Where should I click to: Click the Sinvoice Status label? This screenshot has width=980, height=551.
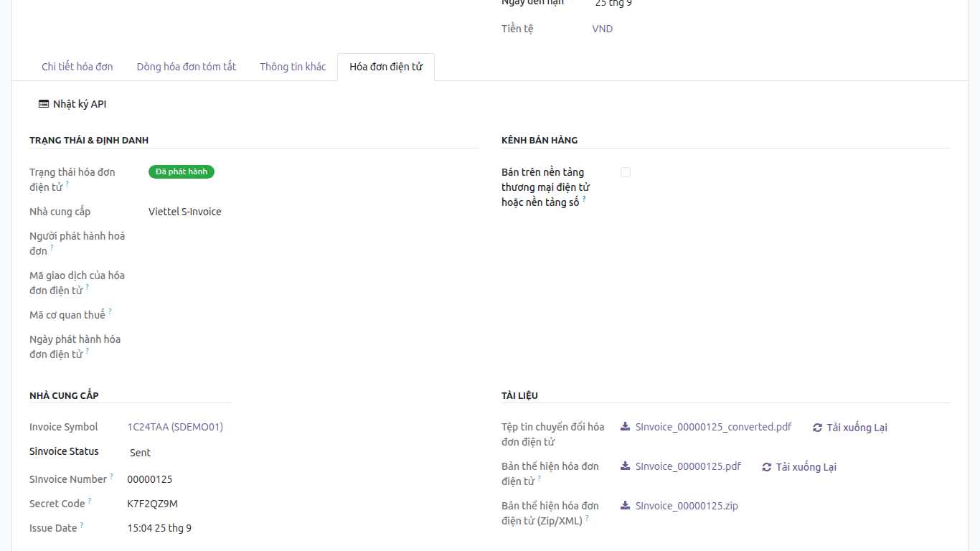tap(64, 451)
